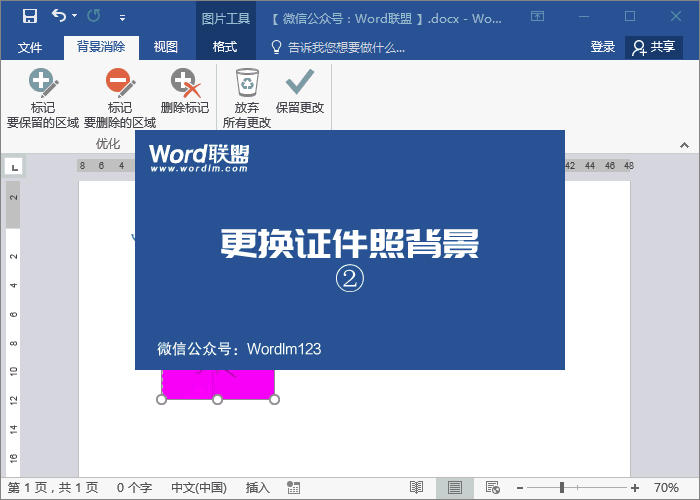This screenshot has width=700, height=500.
Task: Collapse the ribbon with the chevron
Action: 684,145
